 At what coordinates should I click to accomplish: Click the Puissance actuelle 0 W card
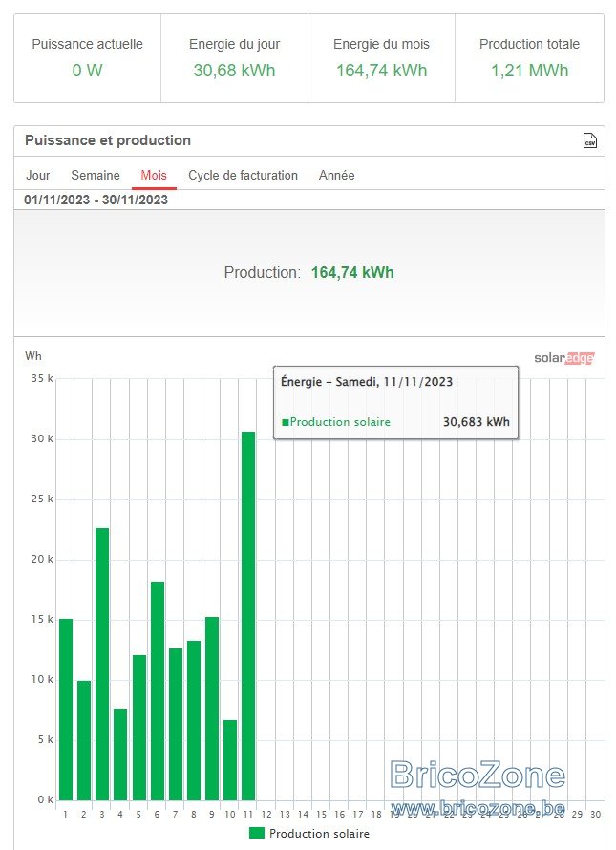[87, 58]
